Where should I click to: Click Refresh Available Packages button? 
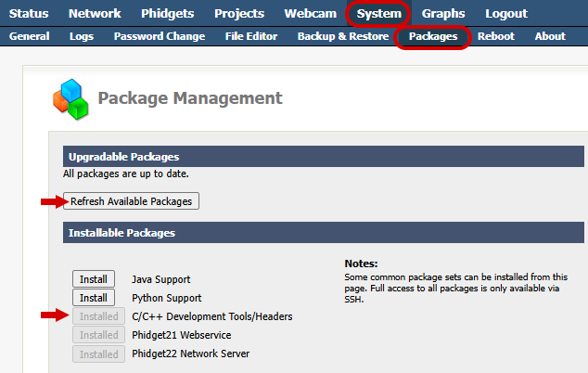tap(131, 201)
